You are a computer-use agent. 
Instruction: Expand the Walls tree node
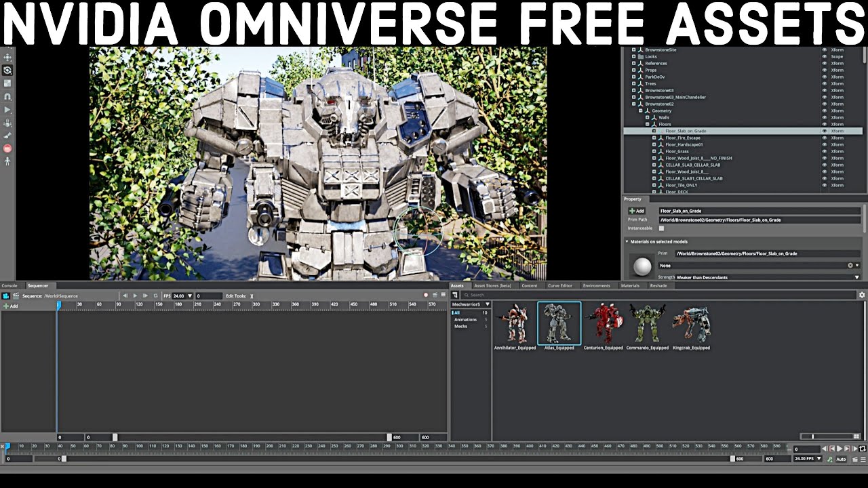648,117
